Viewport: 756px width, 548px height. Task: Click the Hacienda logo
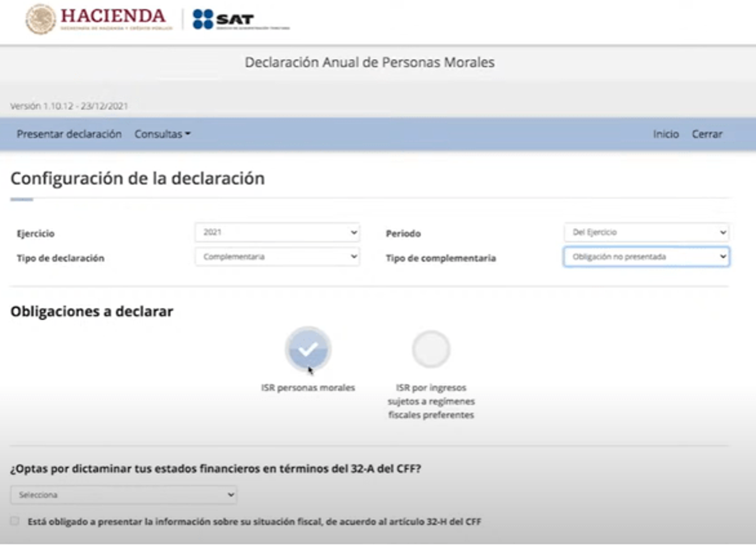click(x=99, y=19)
